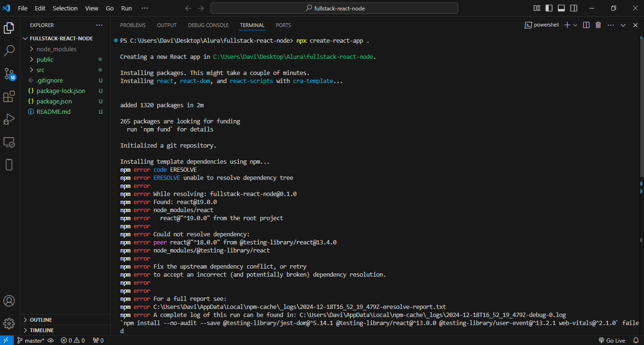Toggle the bottom Panel visibility
Viewport: 644px width, 345px height.
(561, 8)
